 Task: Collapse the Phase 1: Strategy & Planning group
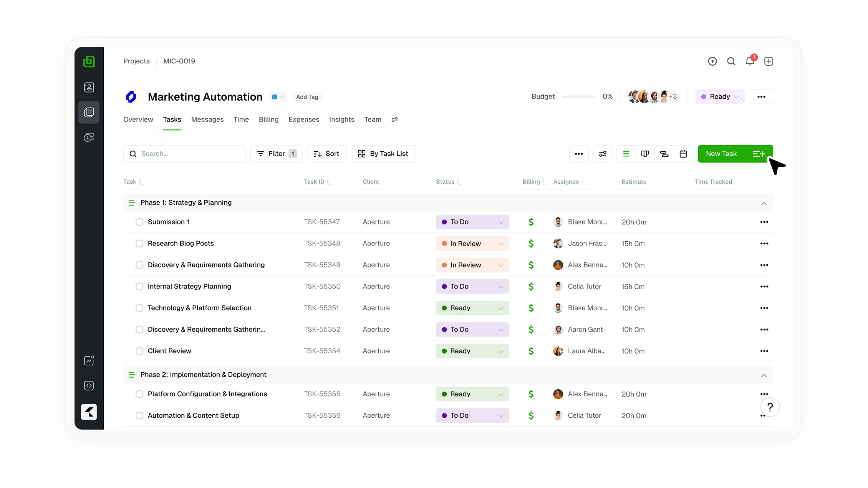[764, 203]
